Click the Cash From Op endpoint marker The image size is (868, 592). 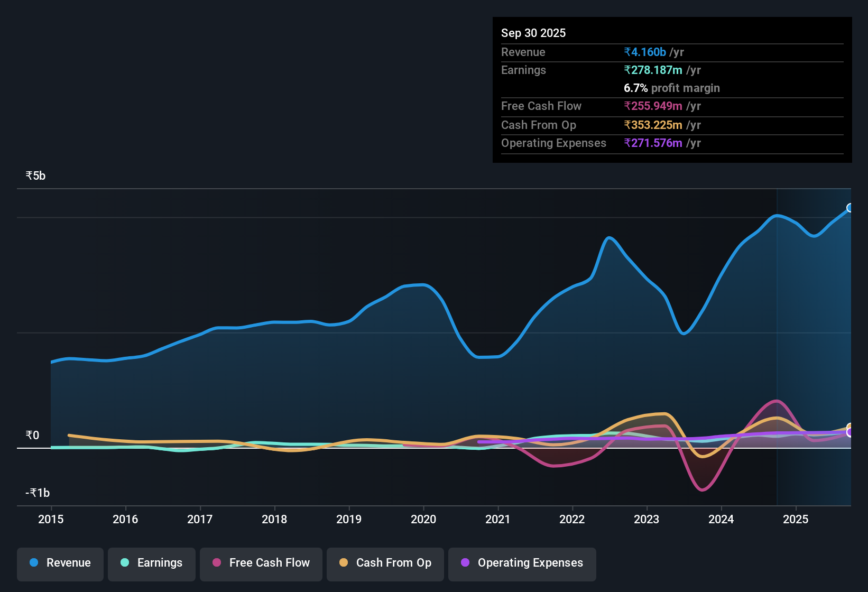coord(850,425)
